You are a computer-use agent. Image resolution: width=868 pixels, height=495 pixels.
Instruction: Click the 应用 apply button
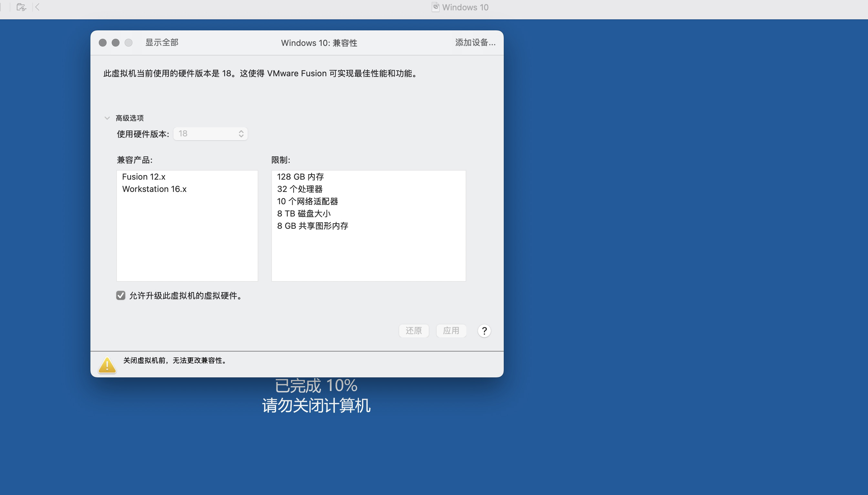[x=451, y=331]
